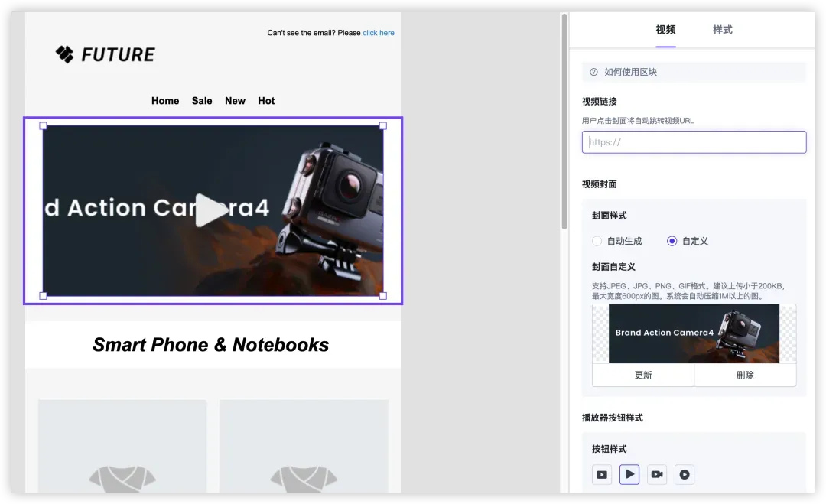Select the YouTube-style play button icon
Viewport: 826px width, 504px height.
coord(602,474)
